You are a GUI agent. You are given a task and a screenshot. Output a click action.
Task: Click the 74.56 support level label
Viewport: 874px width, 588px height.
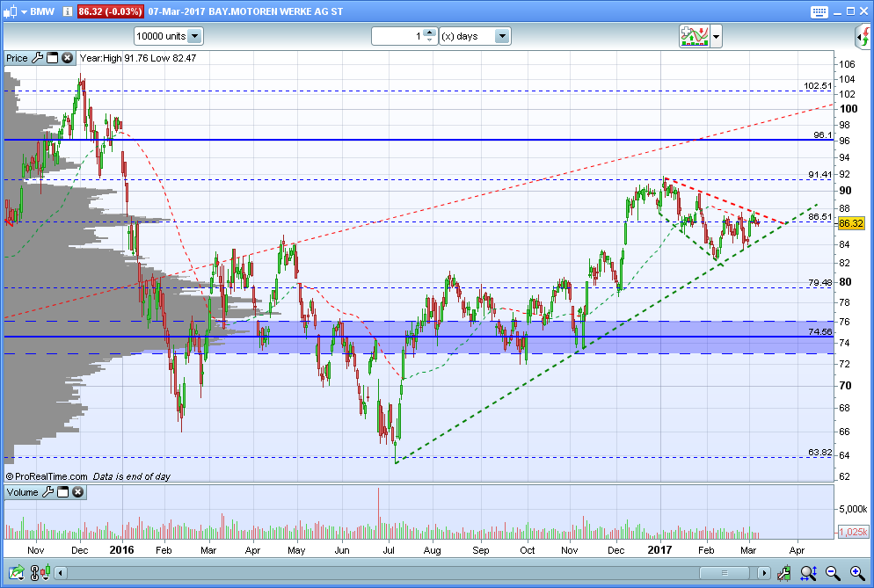tap(820, 331)
